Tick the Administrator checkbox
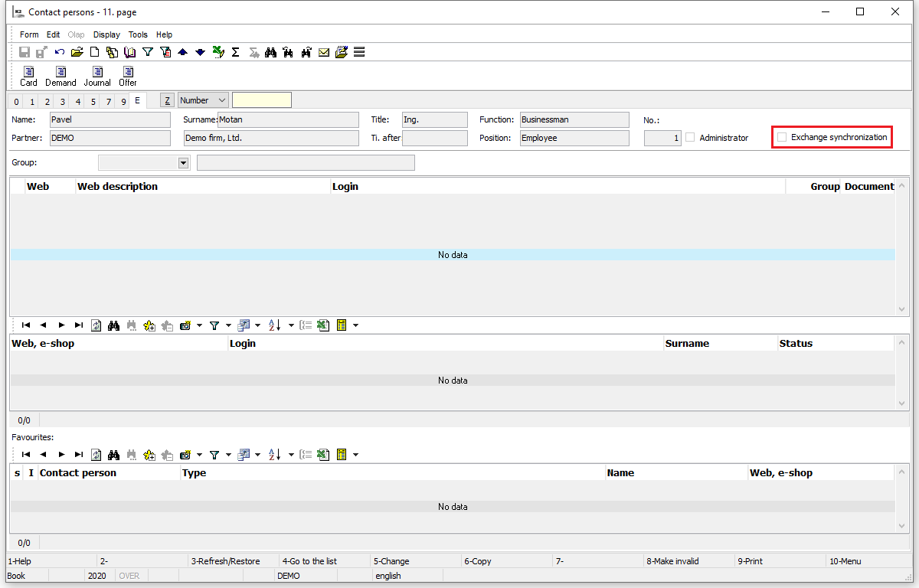This screenshot has height=588, width=919. (x=690, y=138)
